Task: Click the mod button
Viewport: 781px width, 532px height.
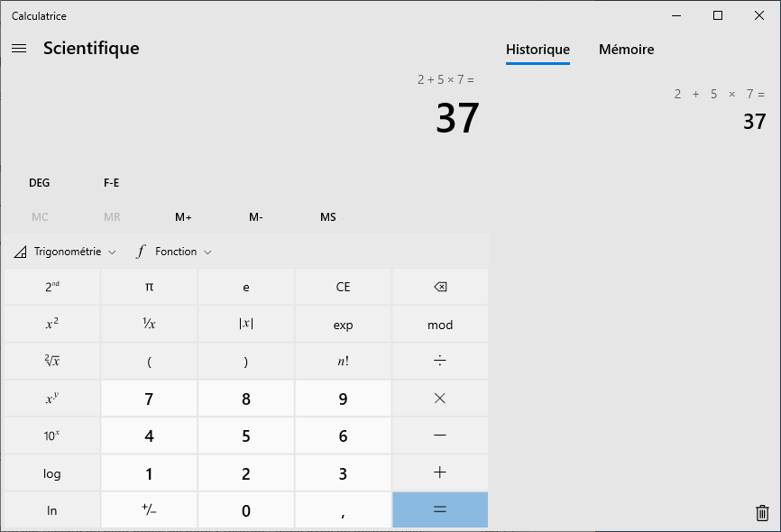Action: pos(440,324)
